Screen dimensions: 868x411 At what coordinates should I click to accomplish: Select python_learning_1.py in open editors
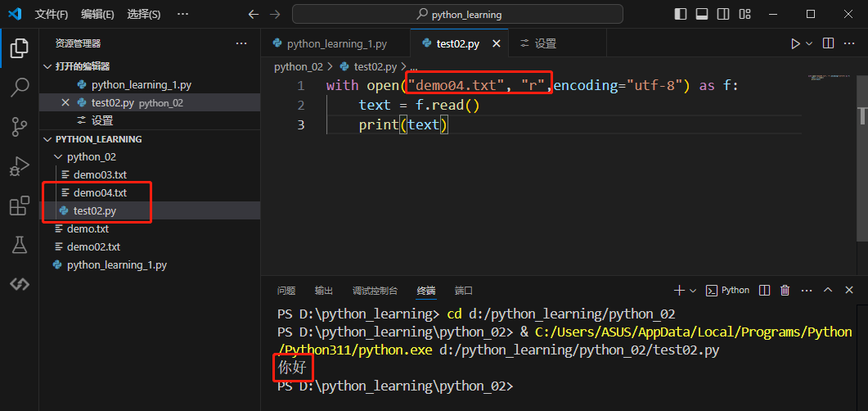point(150,85)
